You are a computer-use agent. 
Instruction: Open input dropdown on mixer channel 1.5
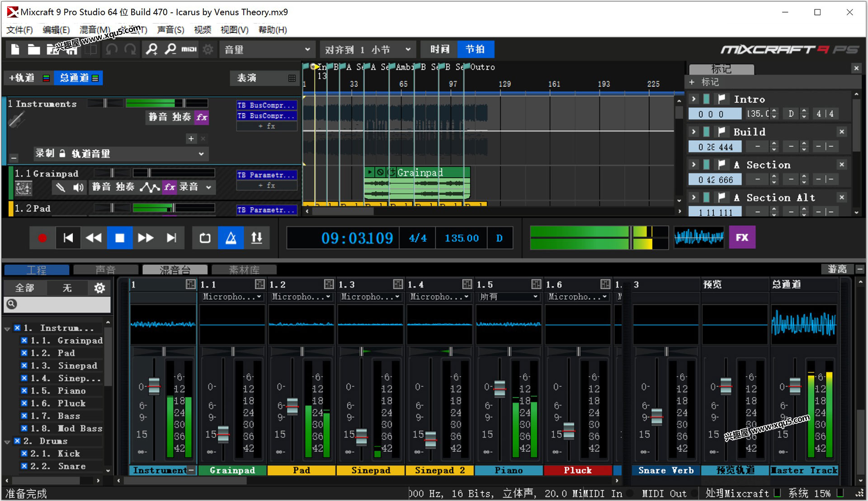pyautogui.click(x=509, y=297)
